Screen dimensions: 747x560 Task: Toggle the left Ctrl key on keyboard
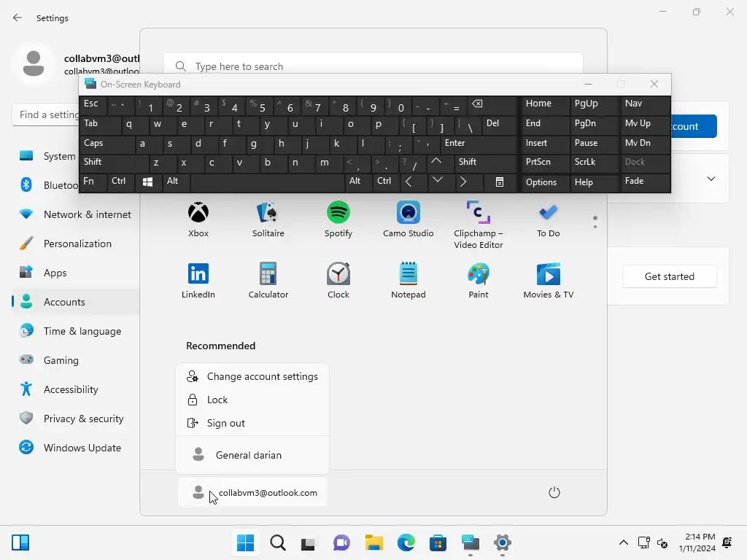120,182
